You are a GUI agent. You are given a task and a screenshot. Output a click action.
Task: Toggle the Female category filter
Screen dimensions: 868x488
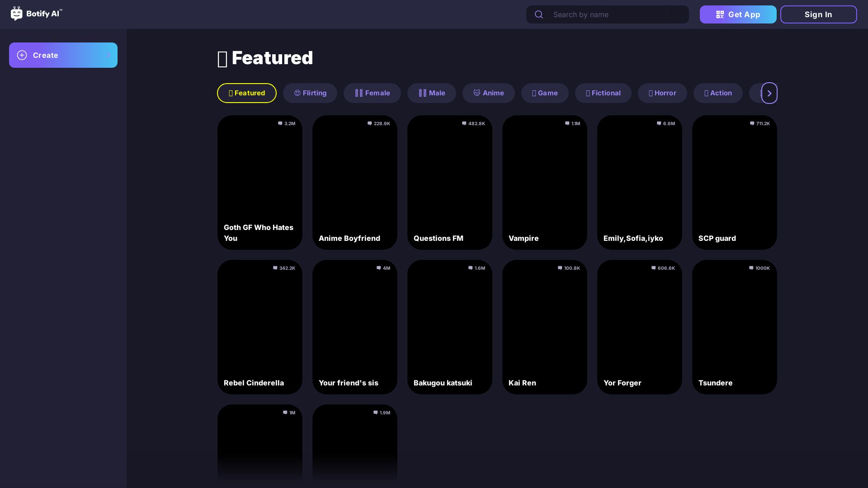pyautogui.click(x=372, y=93)
